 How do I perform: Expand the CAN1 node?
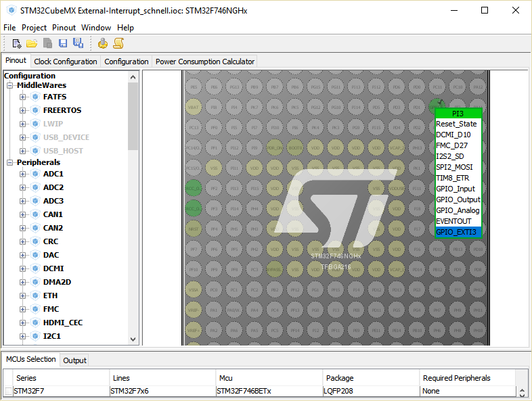tap(22, 215)
